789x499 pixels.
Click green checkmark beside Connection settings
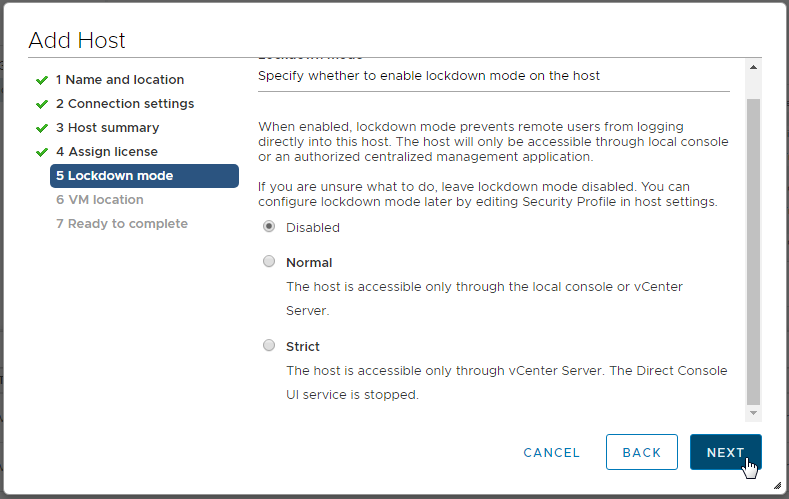click(42, 104)
